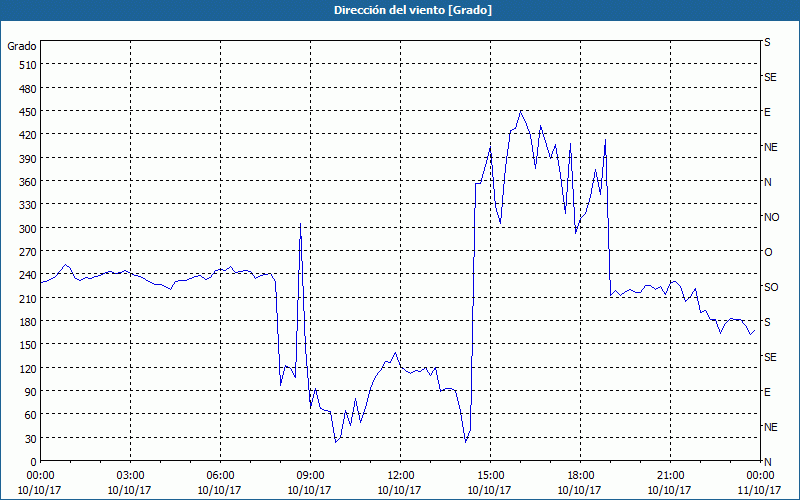Click the '09:00' time axis label
This screenshot has width=800, height=500.
(x=310, y=476)
